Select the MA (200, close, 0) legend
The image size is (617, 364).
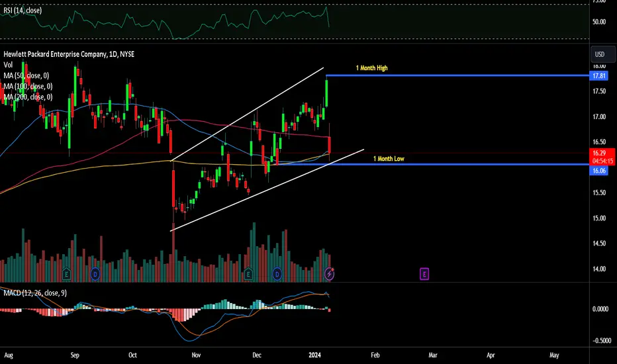[28, 97]
